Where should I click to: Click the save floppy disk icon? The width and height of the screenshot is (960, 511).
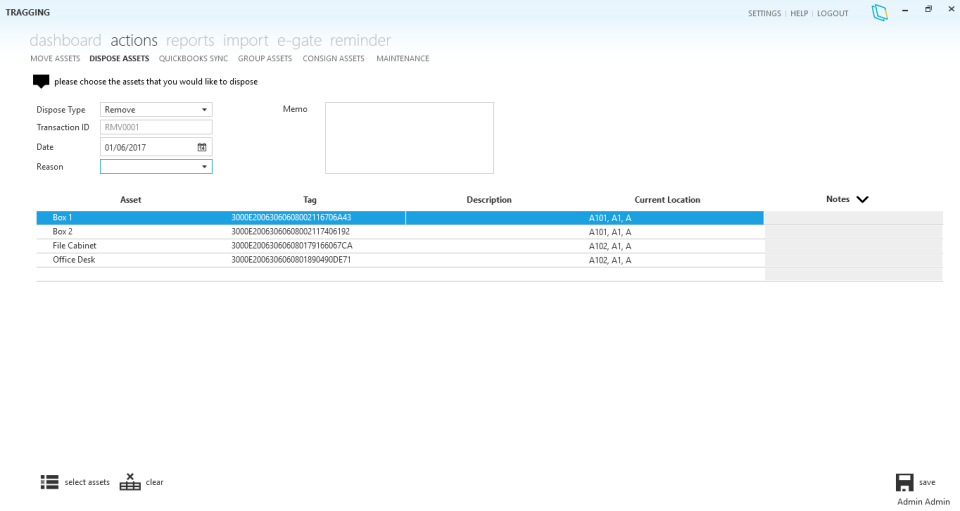coord(904,482)
